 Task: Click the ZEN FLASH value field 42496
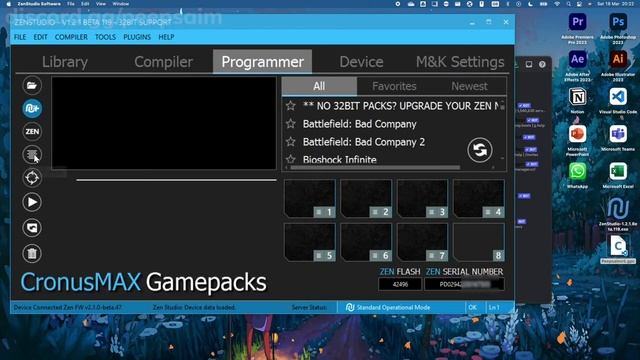(x=400, y=284)
